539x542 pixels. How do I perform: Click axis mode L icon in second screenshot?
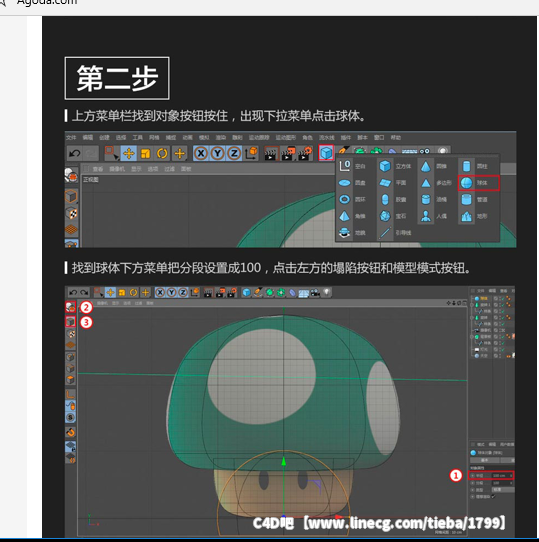pyautogui.click(x=71, y=394)
